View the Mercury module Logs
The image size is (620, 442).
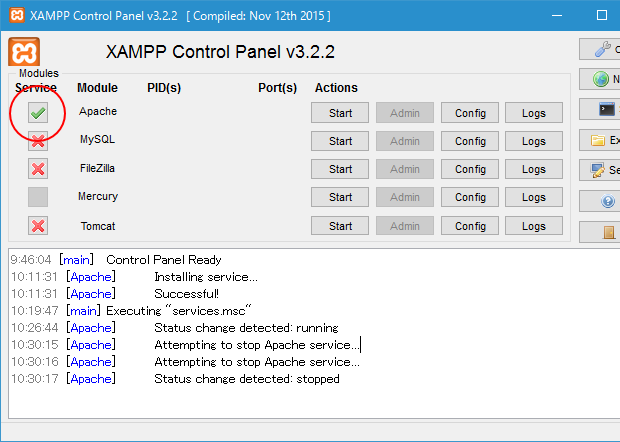pos(534,197)
